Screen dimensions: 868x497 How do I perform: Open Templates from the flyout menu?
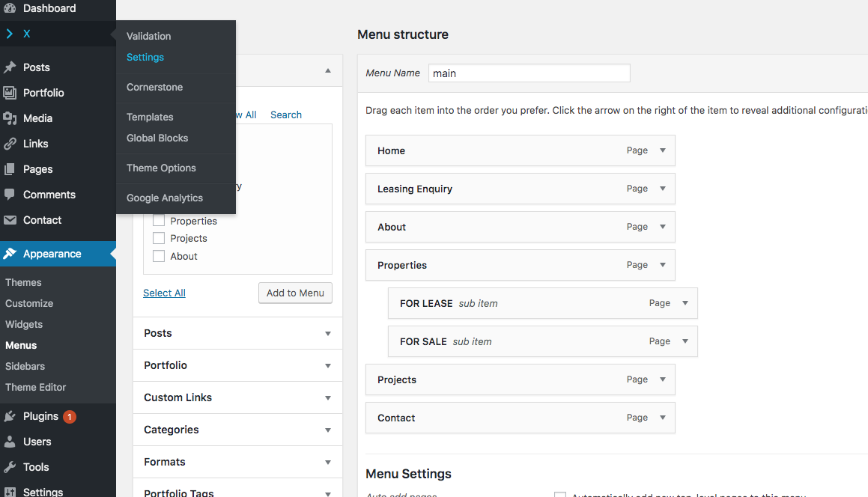click(150, 117)
